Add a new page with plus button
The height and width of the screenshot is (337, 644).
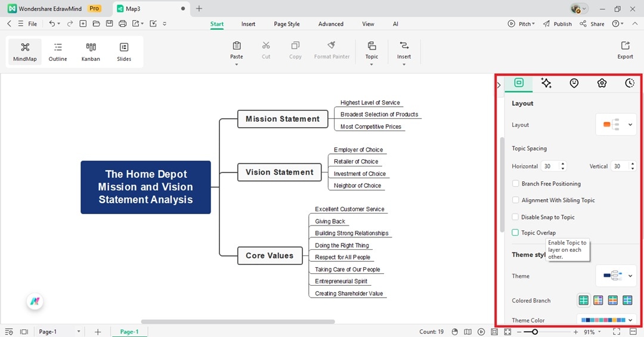pyautogui.click(x=98, y=332)
